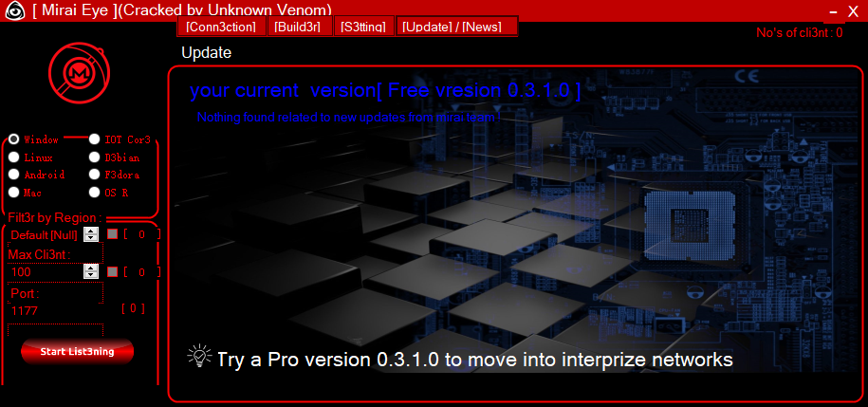Open the [Conn3ction] tab

[x=221, y=27]
